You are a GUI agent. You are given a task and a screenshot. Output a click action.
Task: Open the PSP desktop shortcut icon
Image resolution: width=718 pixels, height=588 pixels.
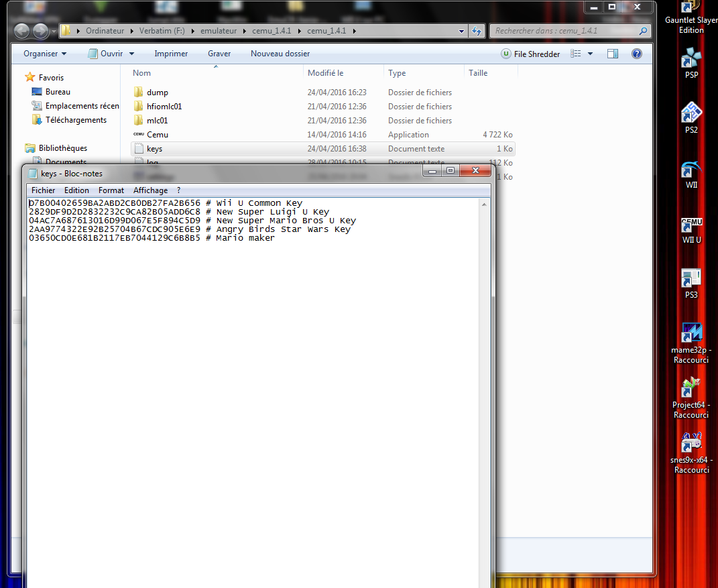[x=691, y=58]
